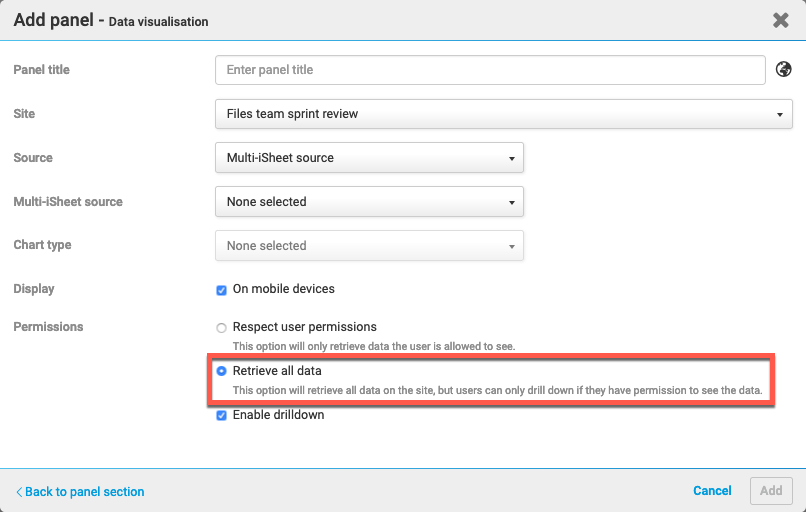Toggle the Enable drilldown checkbox

[222, 415]
